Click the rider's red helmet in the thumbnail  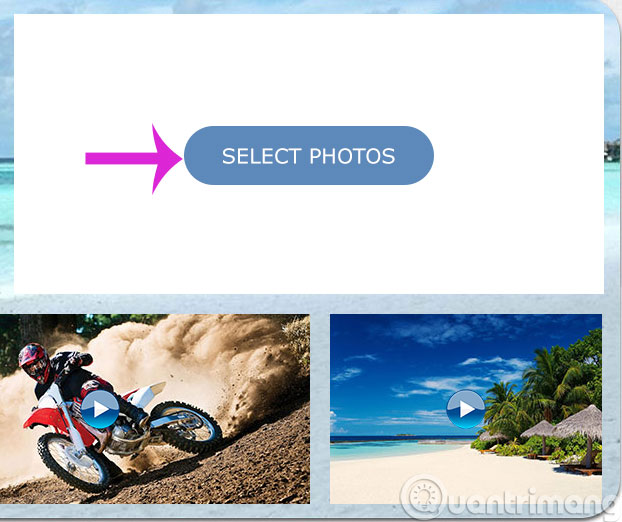[x=35, y=362]
